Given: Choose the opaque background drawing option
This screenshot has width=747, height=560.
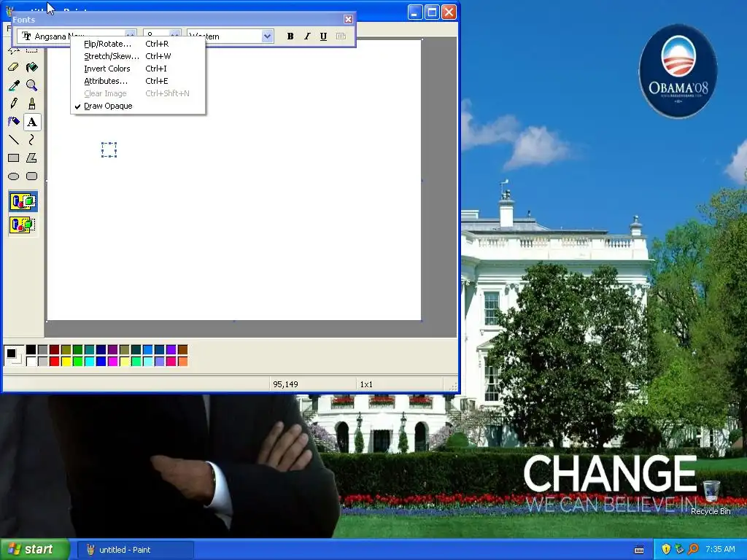Looking at the screenshot, I should pyautogui.click(x=23, y=201).
